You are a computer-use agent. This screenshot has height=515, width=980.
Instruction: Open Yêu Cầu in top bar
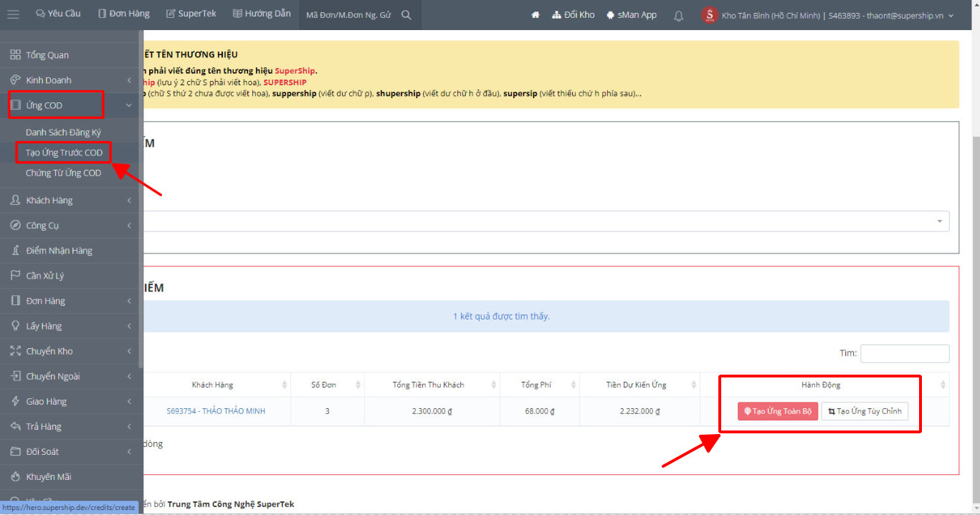click(58, 14)
